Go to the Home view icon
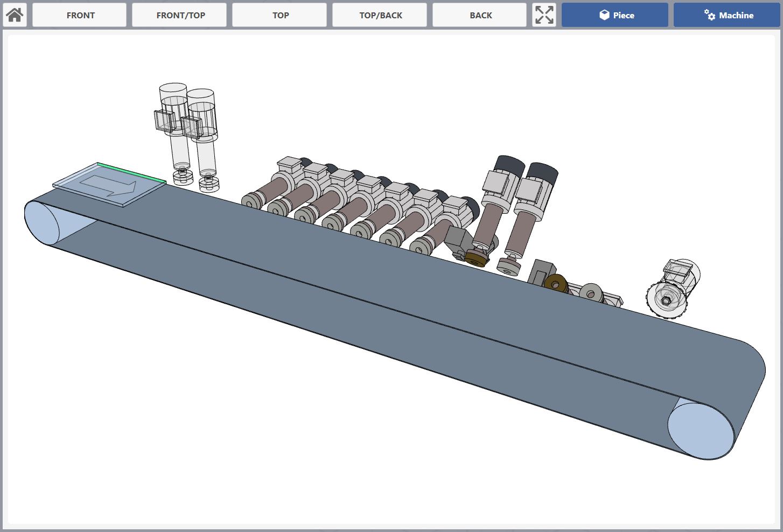 (x=15, y=15)
